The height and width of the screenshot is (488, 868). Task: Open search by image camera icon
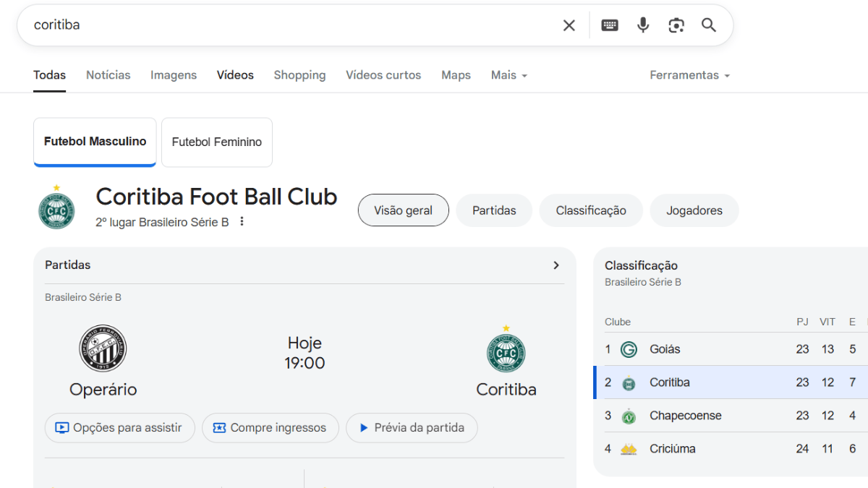pos(676,25)
